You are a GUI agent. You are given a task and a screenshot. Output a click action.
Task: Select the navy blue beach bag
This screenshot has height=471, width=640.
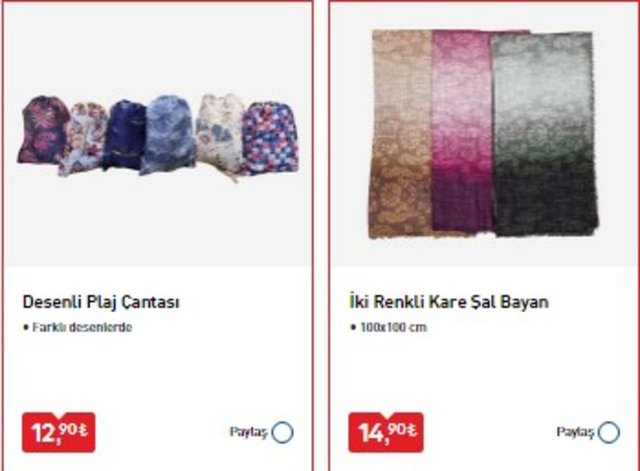tap(124, 135)
